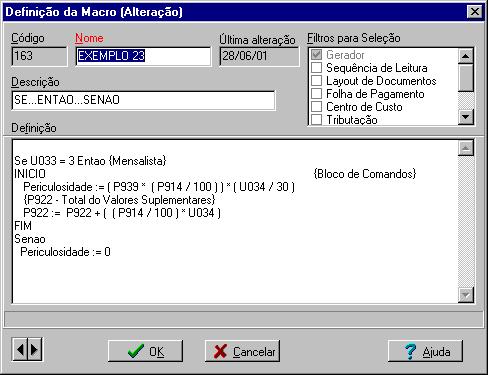Click the '{Bloco de Comandos}' comment
488x375 pixels.
click(365, 174)
